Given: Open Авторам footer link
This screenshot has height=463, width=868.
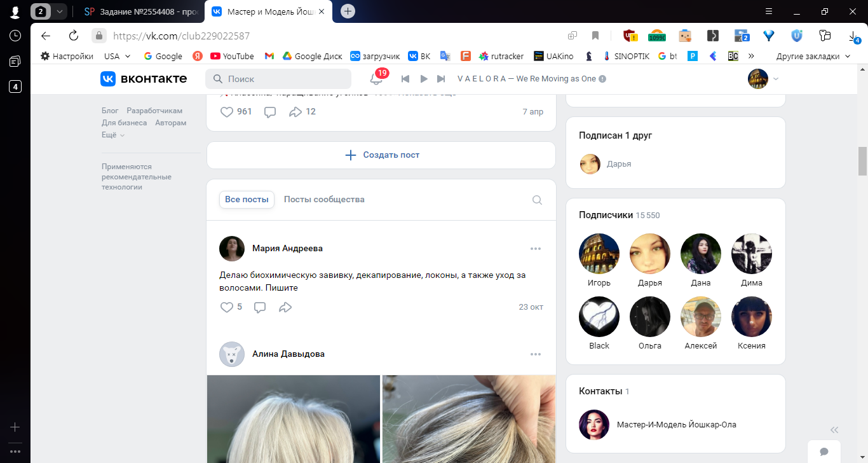Looking at the screenshot, I should pyautogui.click(x=171, y=123).
